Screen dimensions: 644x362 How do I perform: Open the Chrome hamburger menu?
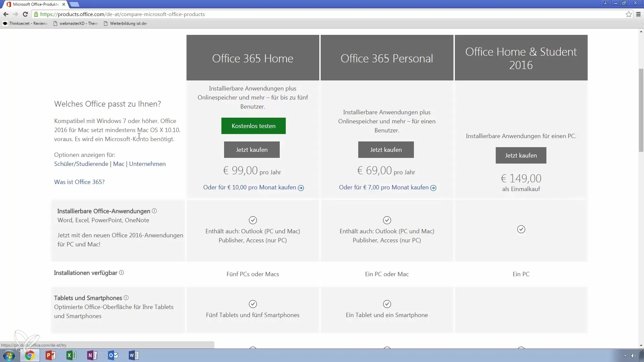point(638,14)
